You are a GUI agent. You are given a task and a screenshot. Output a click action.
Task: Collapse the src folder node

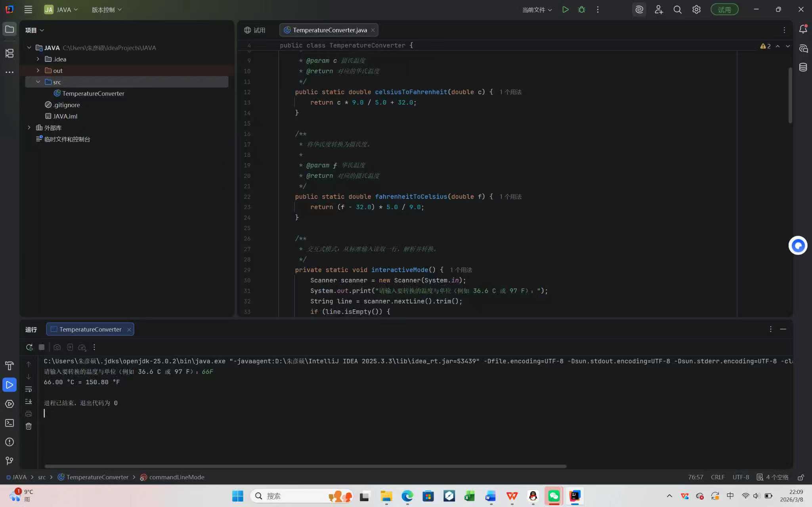tap(38, 82)
